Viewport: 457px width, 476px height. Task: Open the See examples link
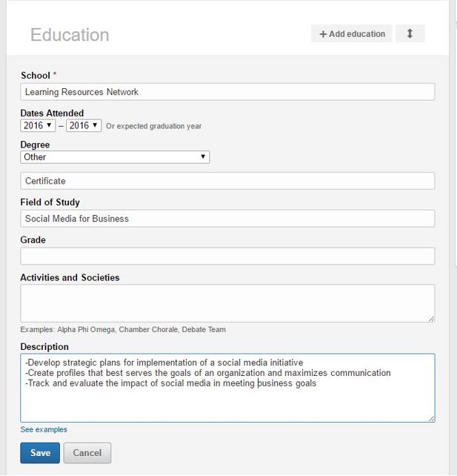coord(44,430)
